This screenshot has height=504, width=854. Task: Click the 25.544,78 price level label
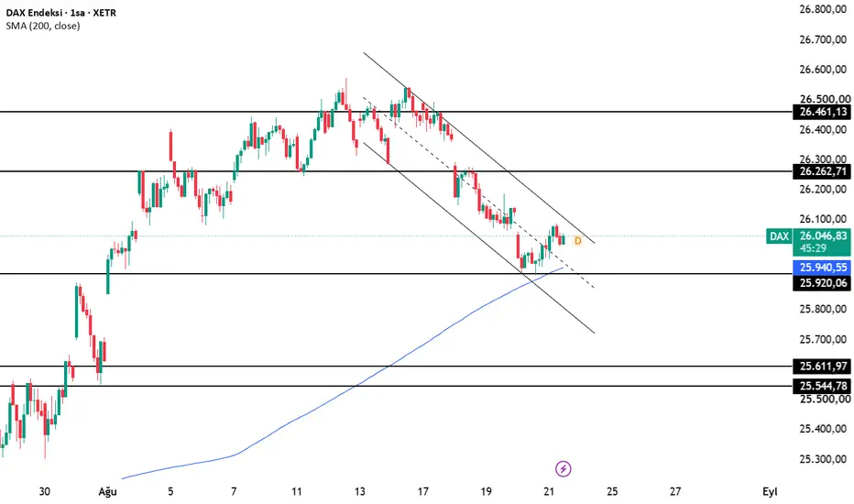click(822, 386)
